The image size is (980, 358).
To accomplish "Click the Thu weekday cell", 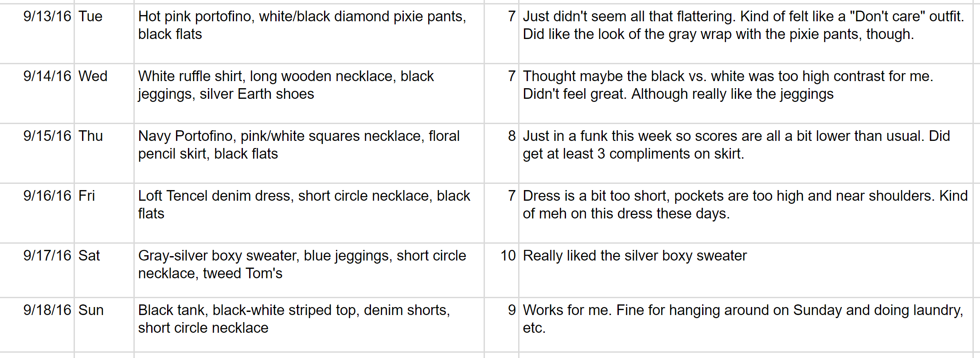I will click(104, 153).
